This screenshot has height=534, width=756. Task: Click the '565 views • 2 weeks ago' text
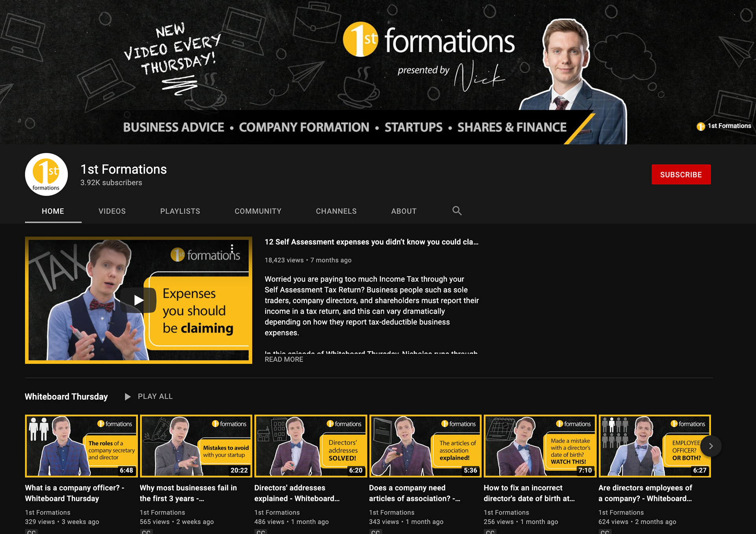(177, 522)
